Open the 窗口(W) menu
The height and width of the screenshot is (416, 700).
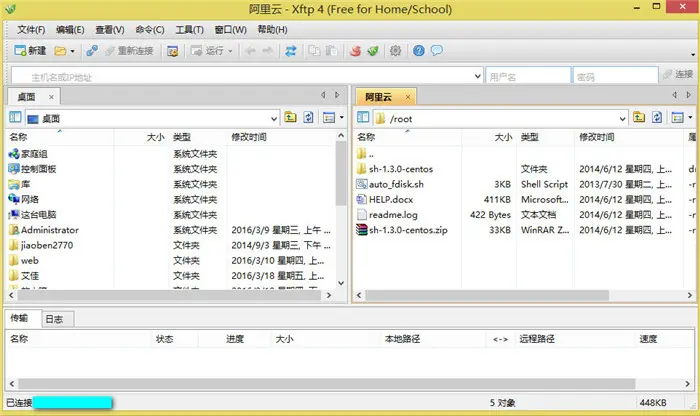click(230, 29)
